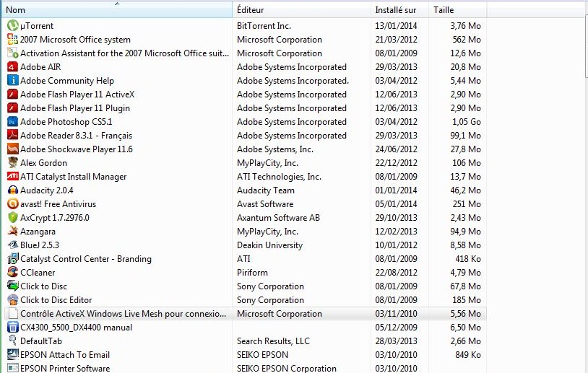The width and height of the screenshot is (588, 373).
Task: Click the Adobe Photoshop CS5.1 icon
Action: click(13, 122)
